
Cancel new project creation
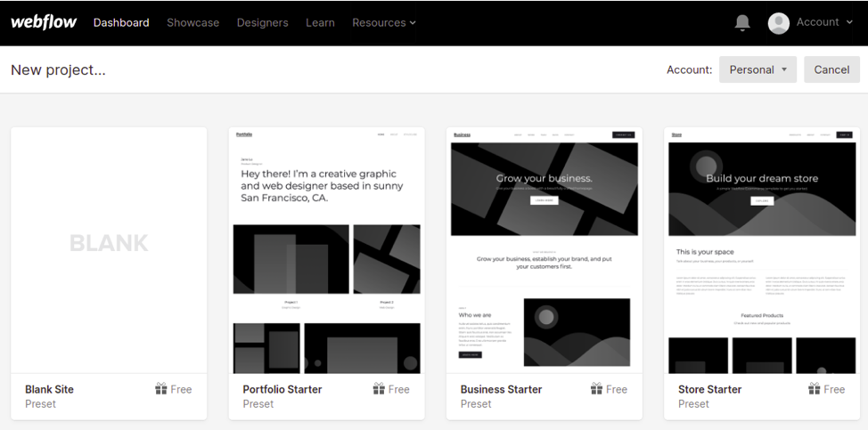pos(831,69)
